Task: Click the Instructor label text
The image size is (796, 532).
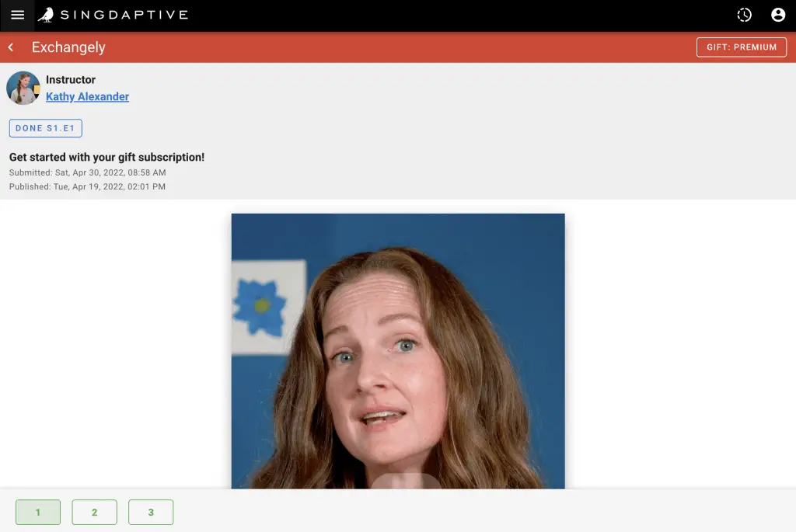Action: tap(71, 80)
